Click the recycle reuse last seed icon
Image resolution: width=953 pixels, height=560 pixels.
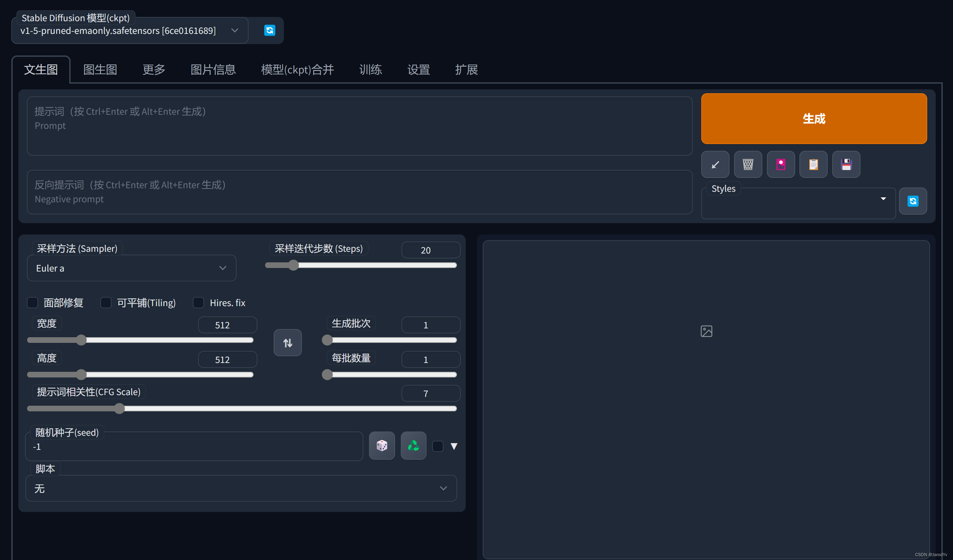tap(413, 446)
